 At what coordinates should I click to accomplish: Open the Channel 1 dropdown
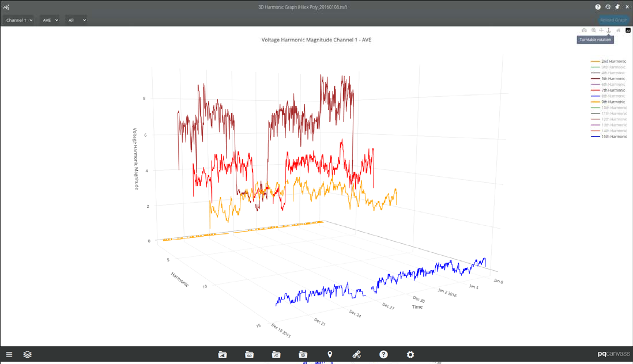18,20
